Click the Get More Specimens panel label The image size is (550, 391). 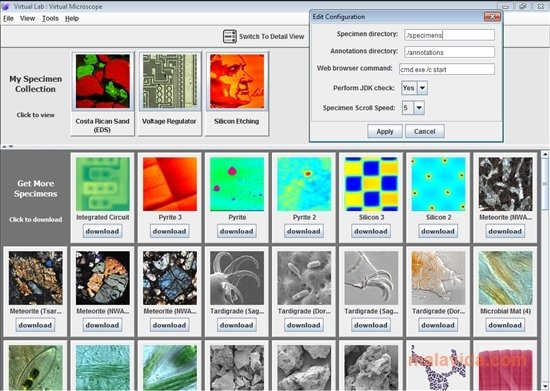point(35,189)
